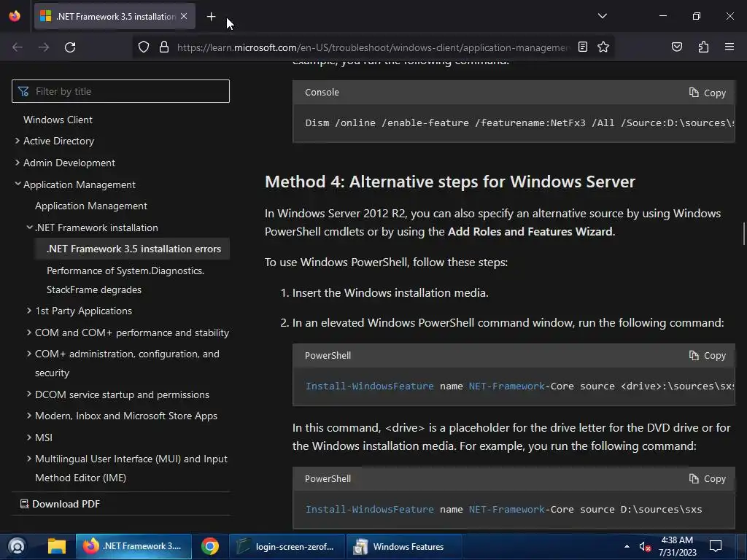747x560 pixels.
Task: Expand the Admin Development tree node
Action: pyautogui.click(x=18, y=163)
